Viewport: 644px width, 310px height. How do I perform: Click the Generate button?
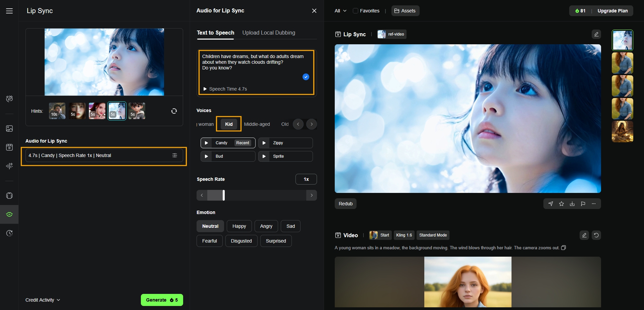(162, 300)
